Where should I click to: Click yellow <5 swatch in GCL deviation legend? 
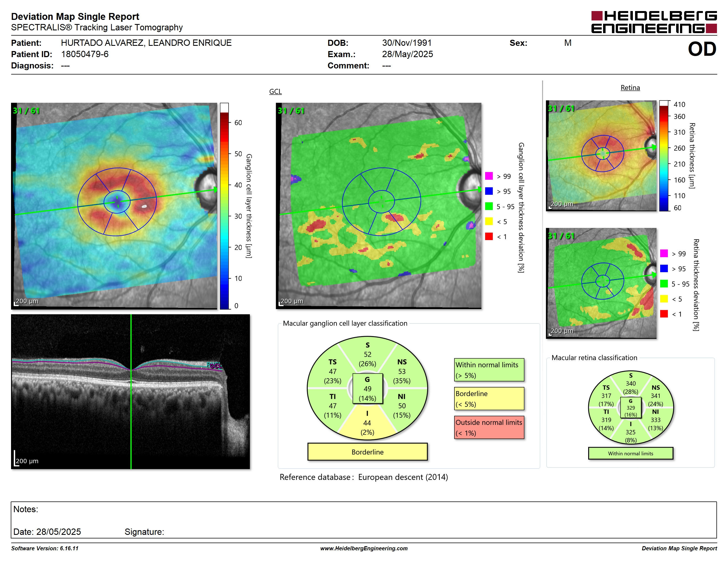tap(489, 221)
